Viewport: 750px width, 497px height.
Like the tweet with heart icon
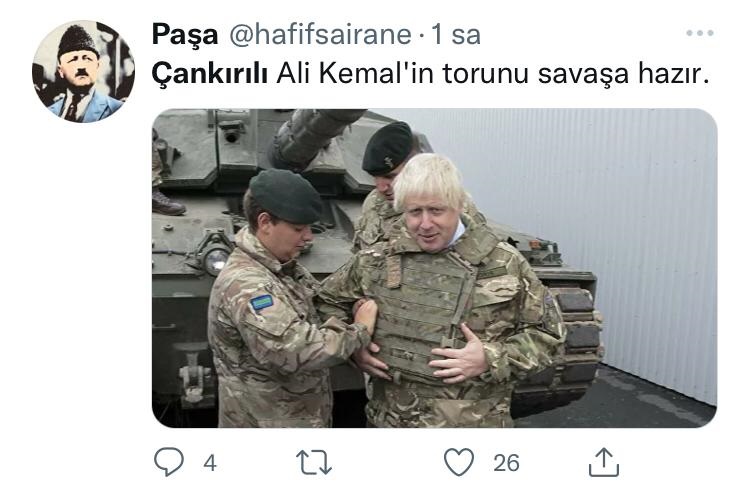(x=459, y=462)
